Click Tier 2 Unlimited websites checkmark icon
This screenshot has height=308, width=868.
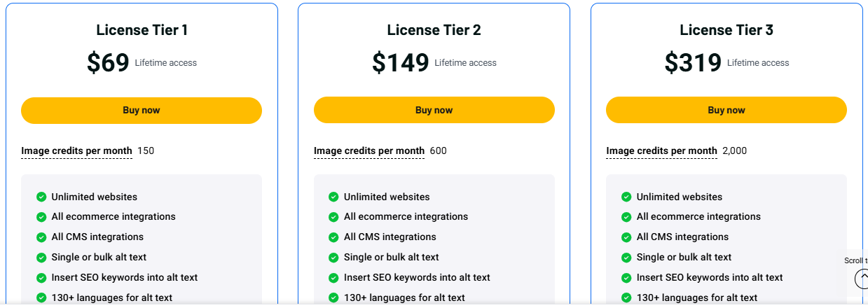[333, 197]
